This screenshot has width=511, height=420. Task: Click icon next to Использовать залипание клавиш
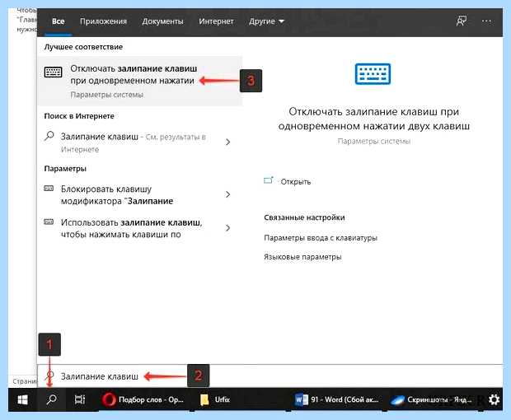coord(49,222)
